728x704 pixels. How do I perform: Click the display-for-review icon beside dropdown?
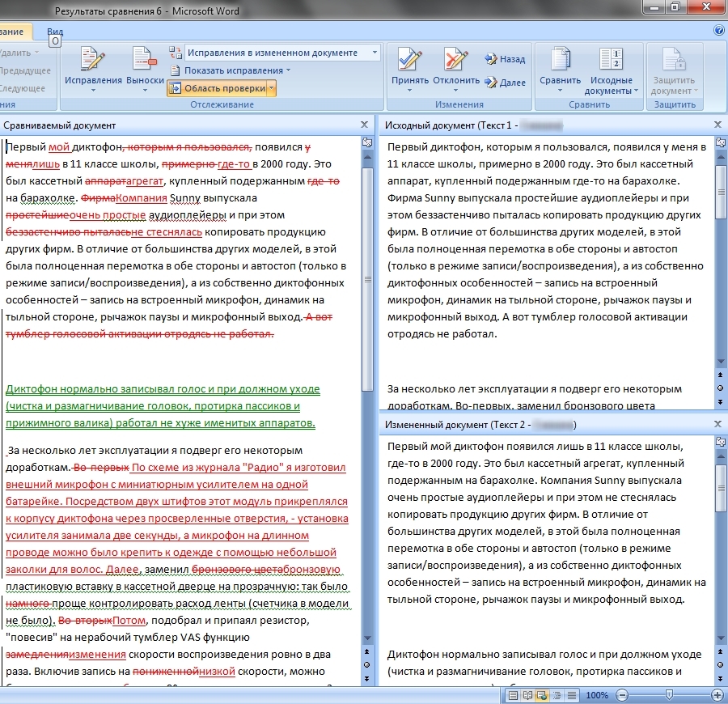coord(175,53)
